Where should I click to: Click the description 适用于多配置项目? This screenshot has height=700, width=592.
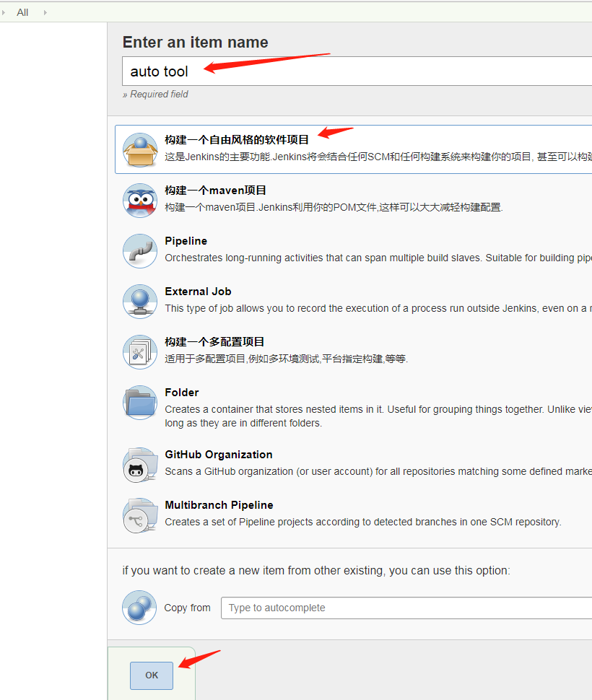(x=286, y=359)
